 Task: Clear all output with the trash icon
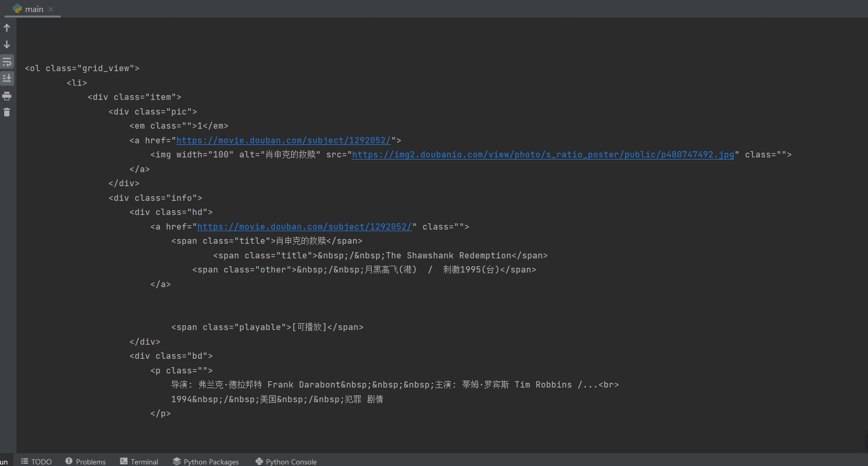(x=7, y=112)
